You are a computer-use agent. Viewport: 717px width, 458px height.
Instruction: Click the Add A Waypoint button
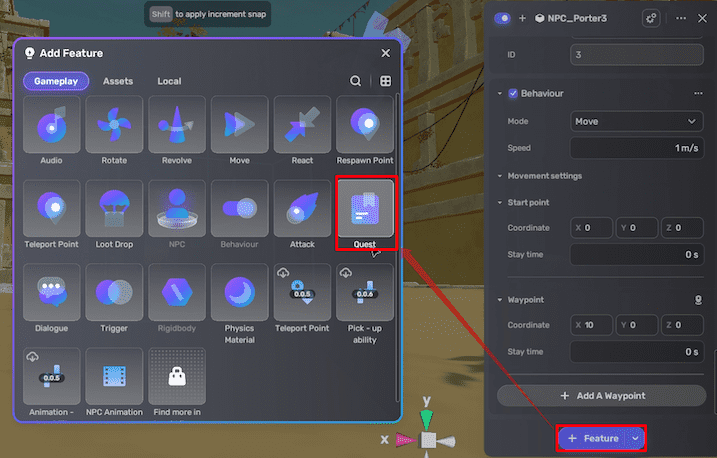click(x=601, y=396)
